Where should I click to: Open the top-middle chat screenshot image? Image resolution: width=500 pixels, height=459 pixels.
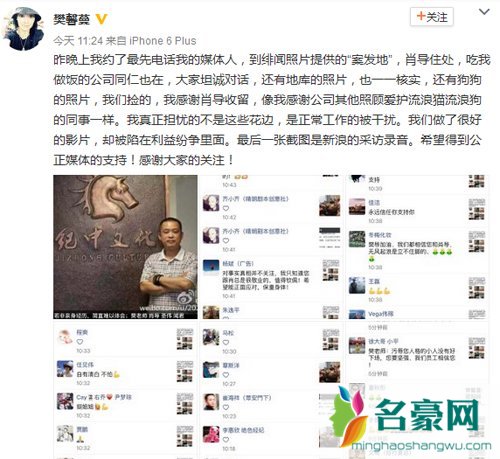click(271, 247)
